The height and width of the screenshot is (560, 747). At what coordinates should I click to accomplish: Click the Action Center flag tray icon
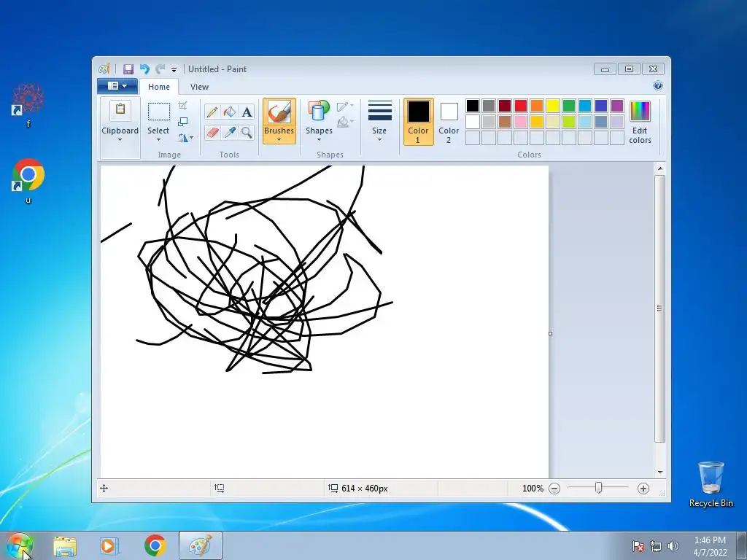click(x=638, y=546)
